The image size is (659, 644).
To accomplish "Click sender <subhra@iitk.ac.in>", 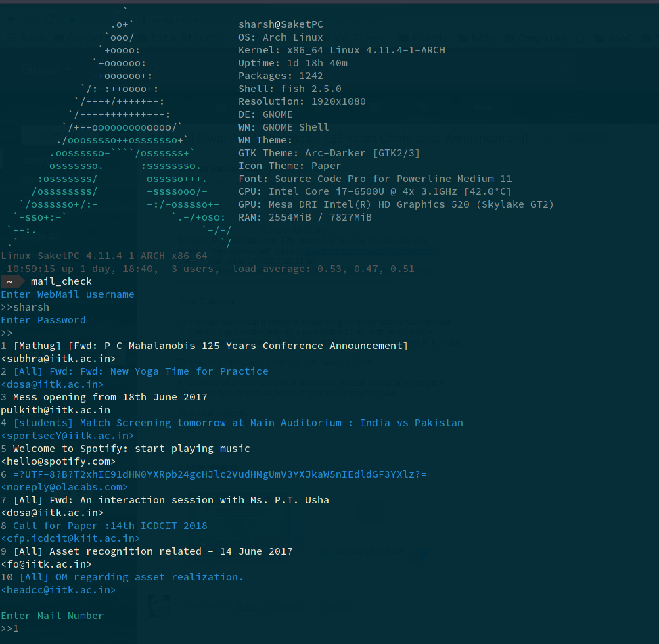I will [x=58, y=359].
